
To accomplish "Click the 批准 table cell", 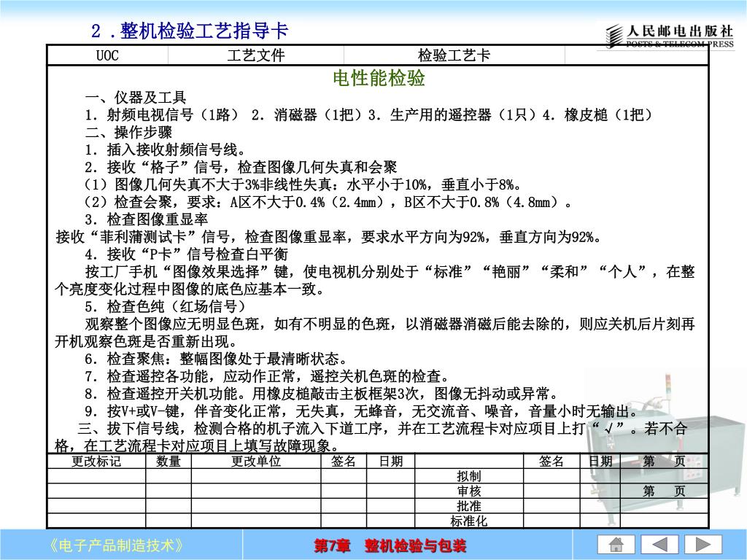I will [469, 506].
